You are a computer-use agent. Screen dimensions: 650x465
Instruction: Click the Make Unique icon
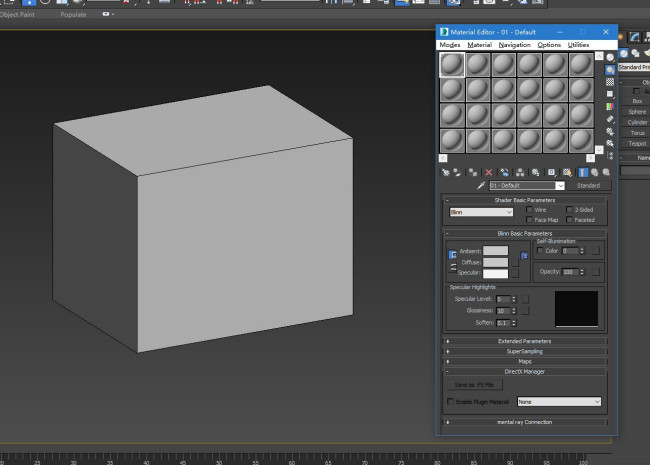coord(520,172)
